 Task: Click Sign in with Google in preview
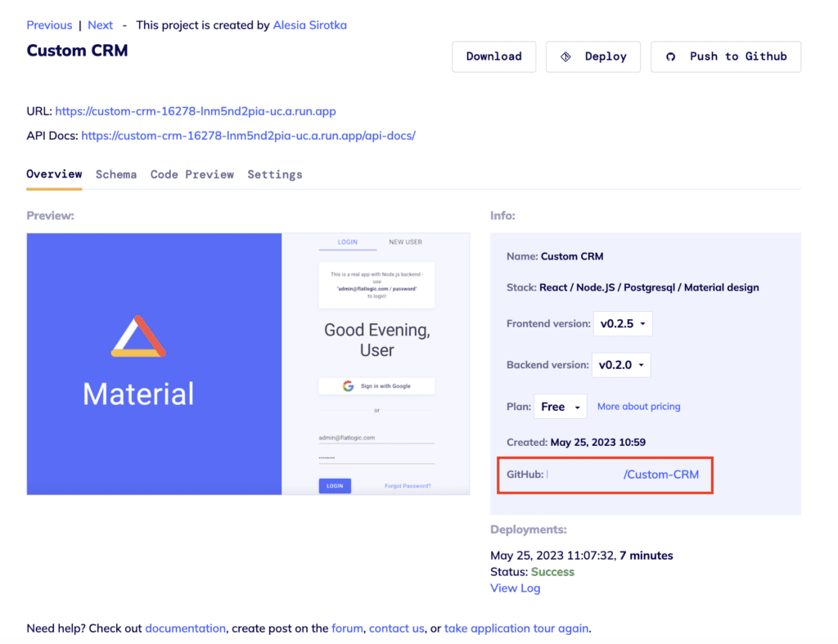(376, 386)
